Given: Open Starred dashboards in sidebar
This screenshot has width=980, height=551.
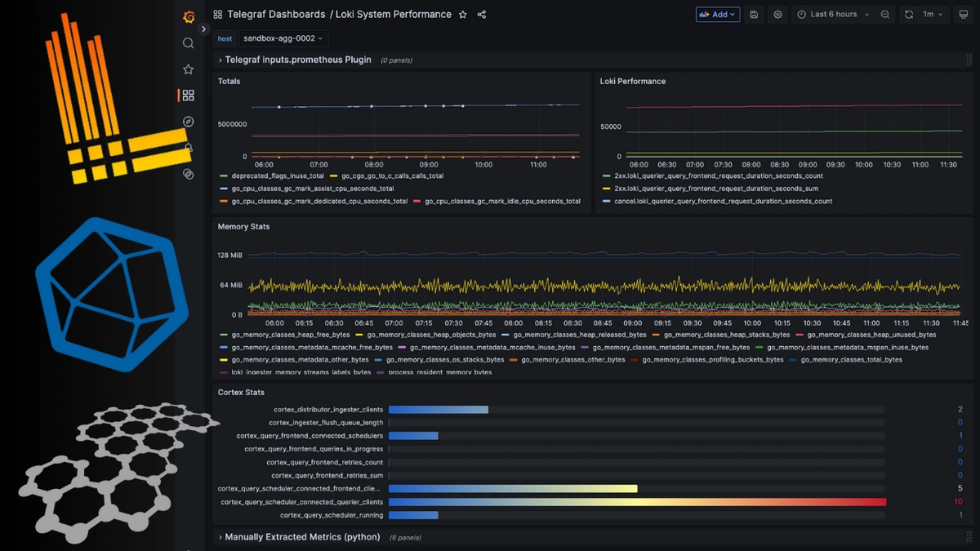Looking at the screenshot, I should coord(189,69).
